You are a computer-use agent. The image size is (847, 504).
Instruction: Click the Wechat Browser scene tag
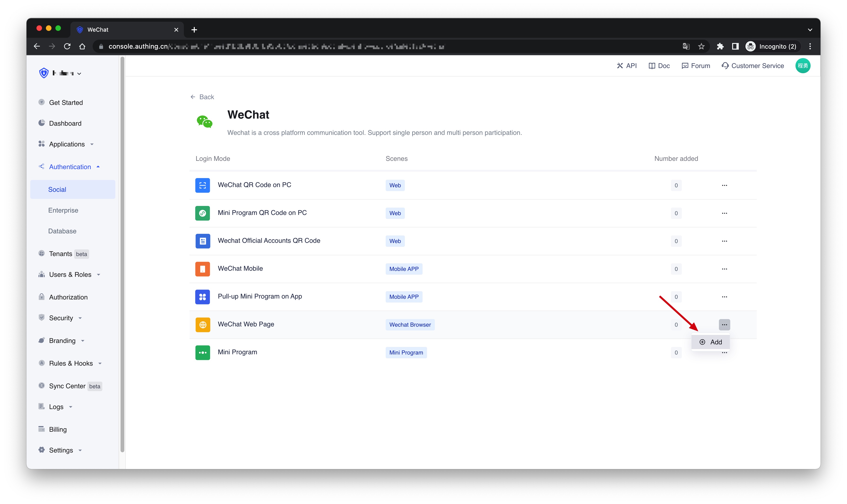tap(410, 325)
